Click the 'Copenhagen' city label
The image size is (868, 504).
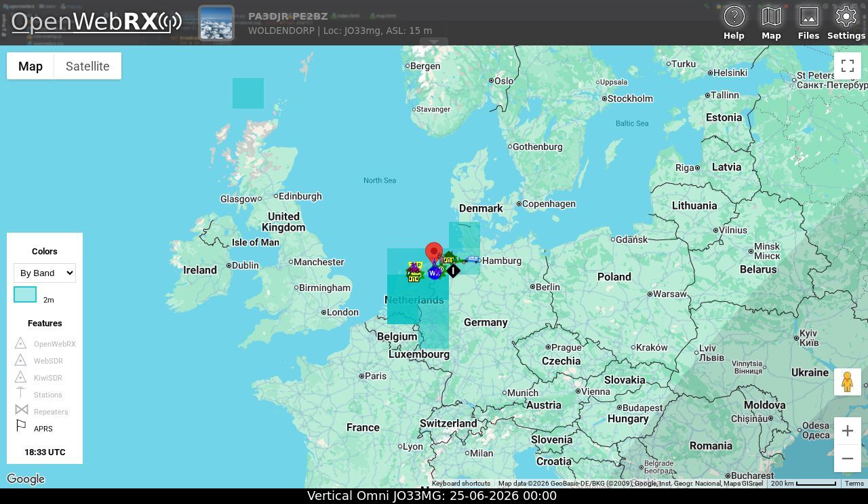click(x=549, y=203)
